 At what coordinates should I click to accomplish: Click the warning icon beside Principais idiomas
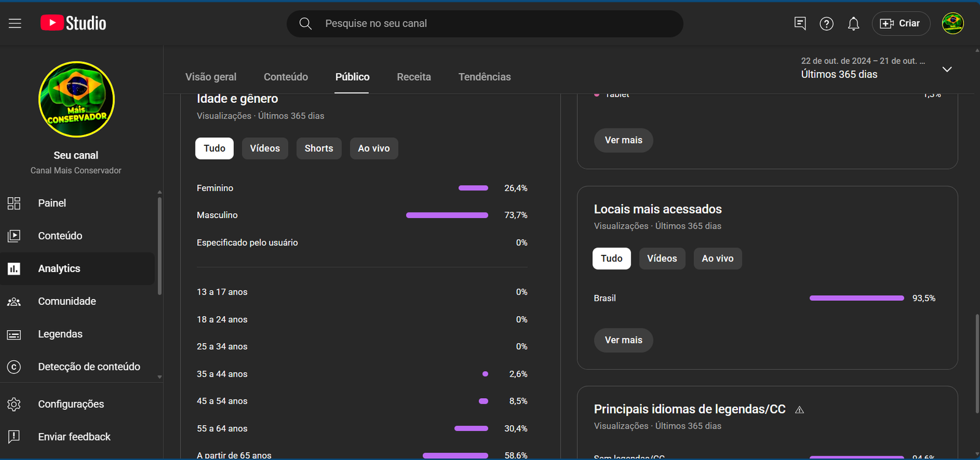(799, 410)
